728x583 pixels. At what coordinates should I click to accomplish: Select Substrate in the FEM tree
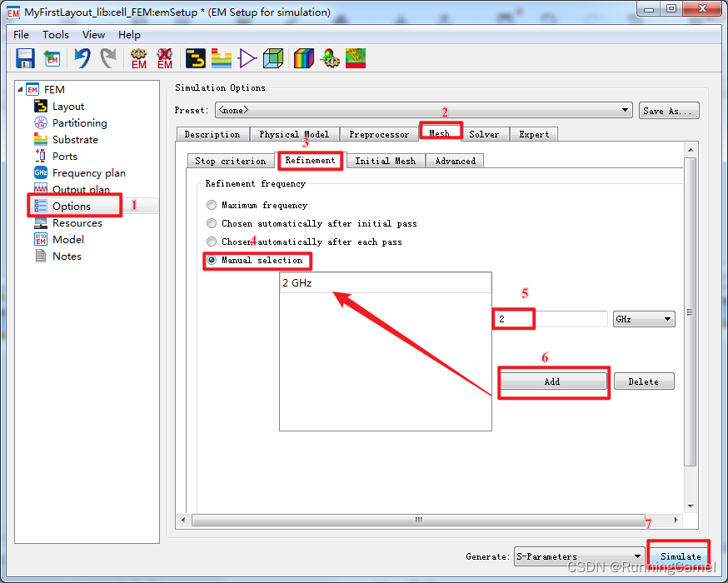click(x=75, y=140)
